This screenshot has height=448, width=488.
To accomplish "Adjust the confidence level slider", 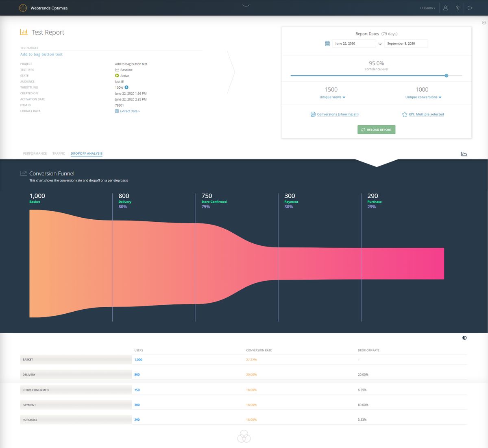I will tap(446, 76).
